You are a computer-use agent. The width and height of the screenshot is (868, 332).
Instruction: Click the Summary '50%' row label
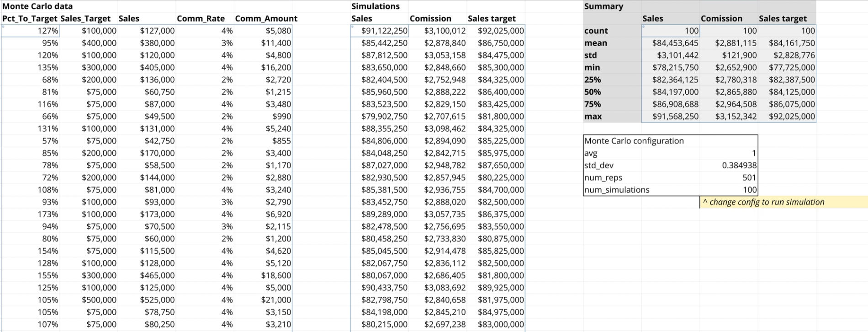point(612,92)
